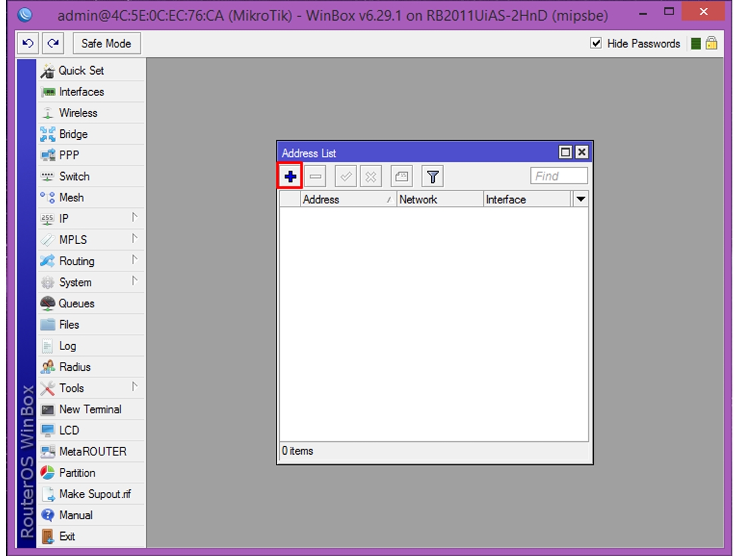Click the Undo arrow icon

coord(28,44)
